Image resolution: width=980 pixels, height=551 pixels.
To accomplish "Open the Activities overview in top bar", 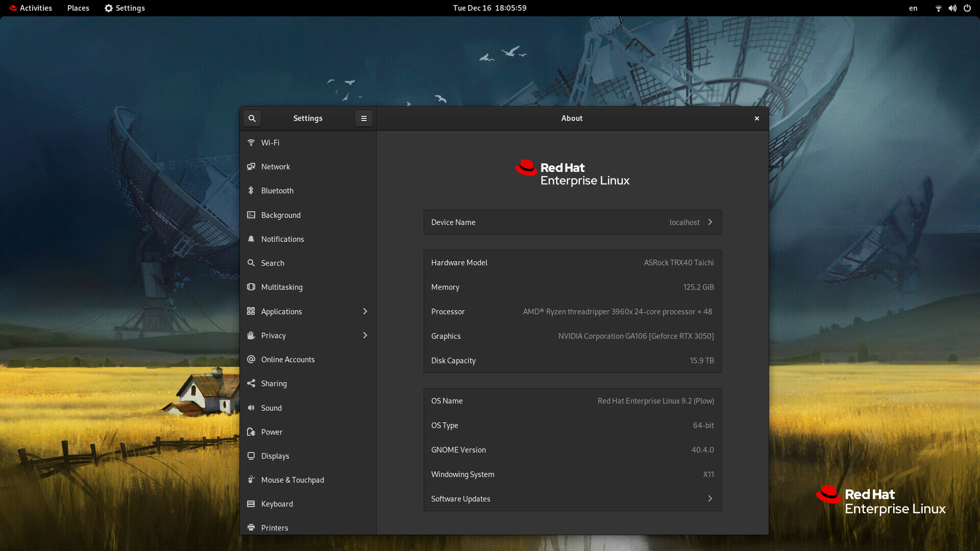I will click(x=31, y=8).
